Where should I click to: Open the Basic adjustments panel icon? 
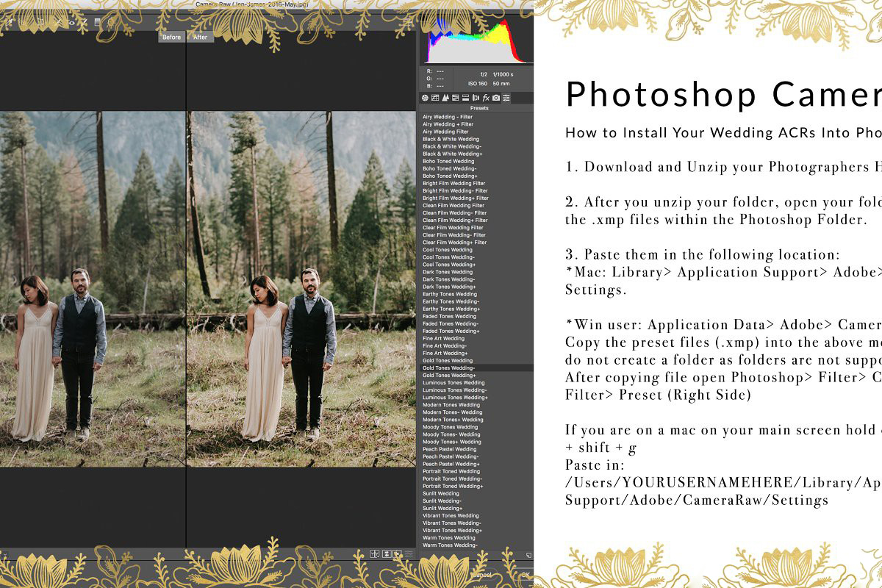[425, 98]
